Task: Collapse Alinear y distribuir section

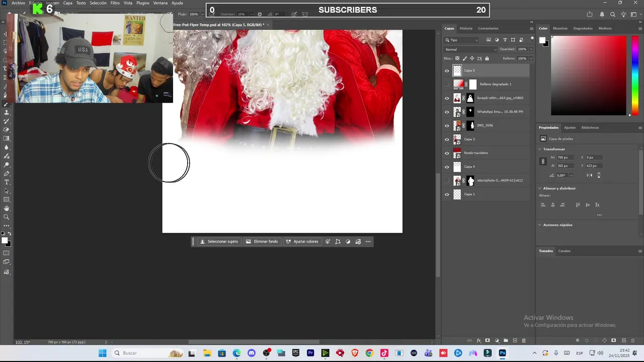Action: point(540,189)
